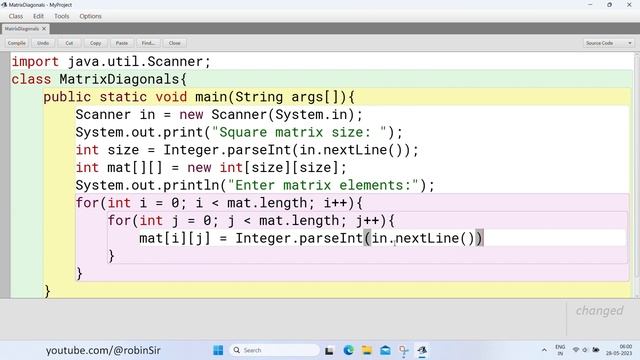
Task: Open the Mail app on the taskbar
Action: coord(385,350)
